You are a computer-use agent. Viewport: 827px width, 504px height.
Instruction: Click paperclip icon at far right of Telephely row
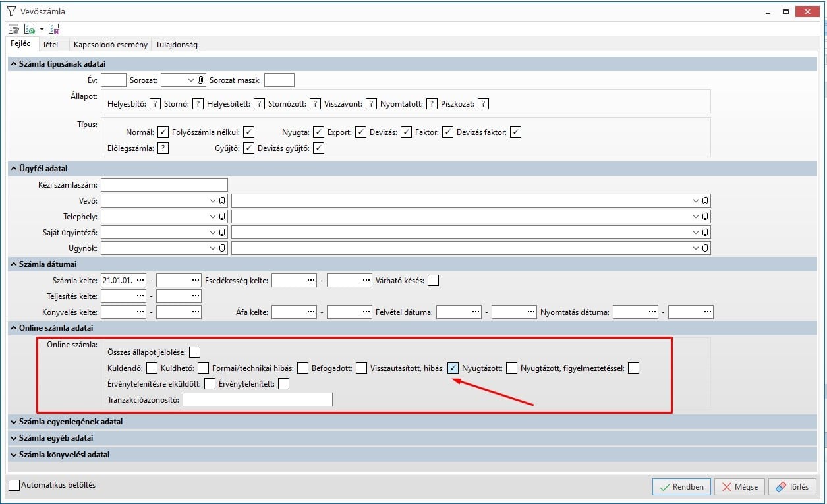(x=705, y=216)
